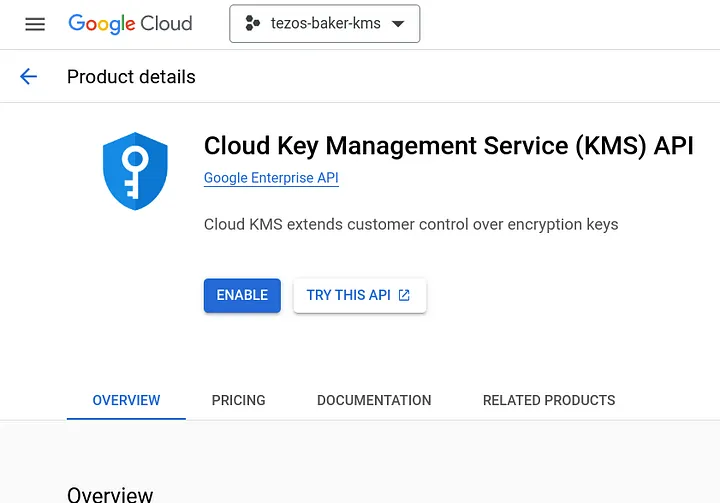The width and height of the screenshot is (720, 503).
Task: View the Related Products tab
Action: (x=549, y=400)
